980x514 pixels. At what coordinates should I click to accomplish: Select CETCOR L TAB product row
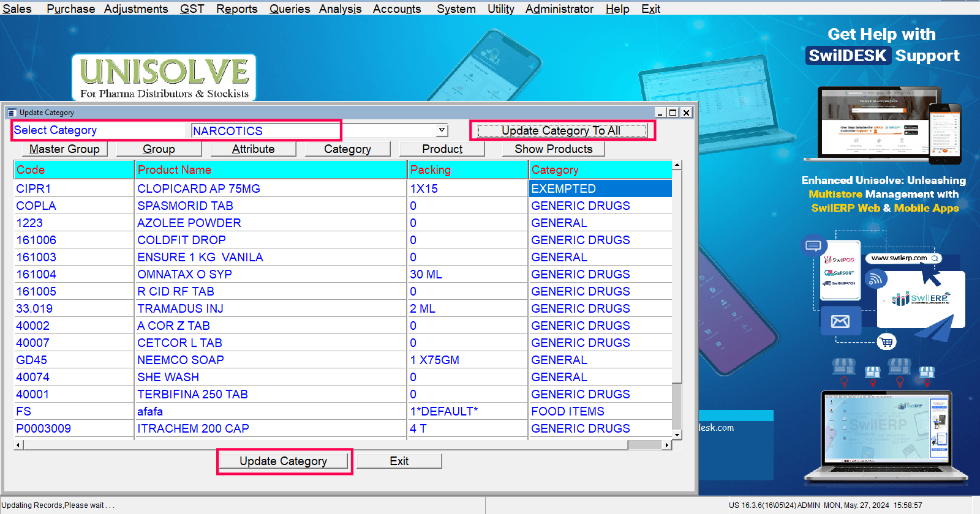[x=271, y=343]
